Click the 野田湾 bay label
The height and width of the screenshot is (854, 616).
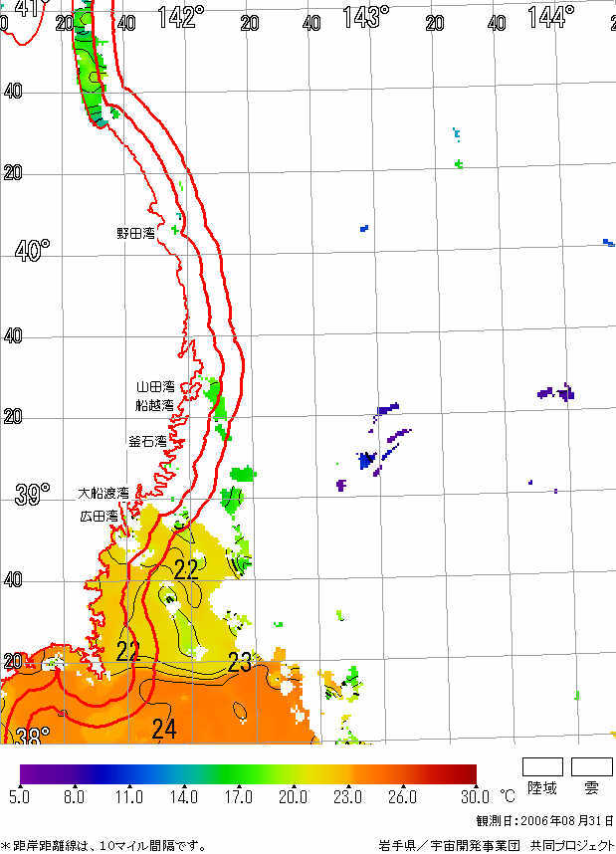(x=136, y=234)
